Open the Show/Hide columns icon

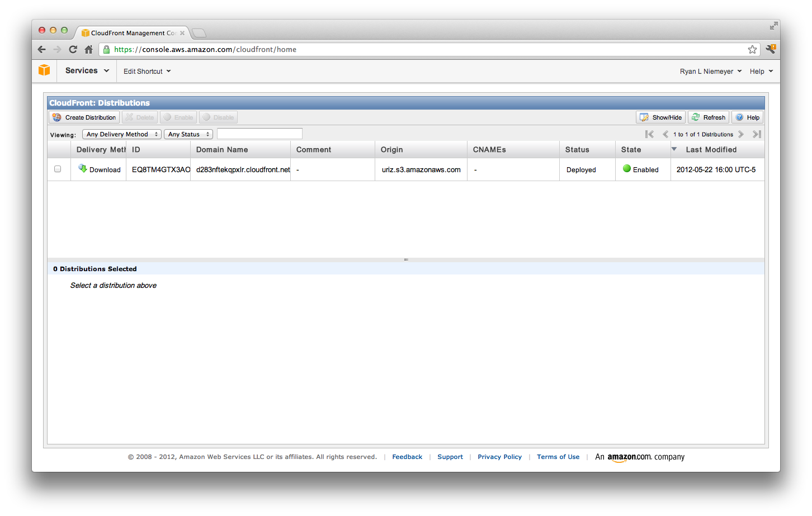click(x=644, y=117)
